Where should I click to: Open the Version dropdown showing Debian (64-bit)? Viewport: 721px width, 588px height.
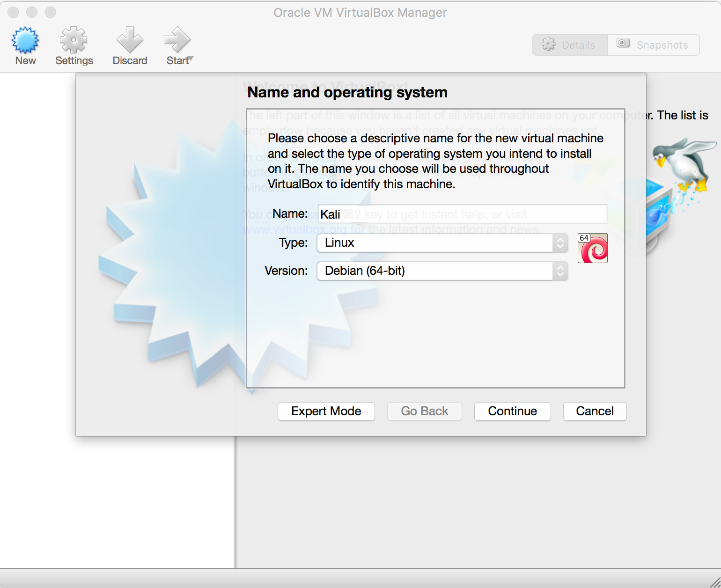pos(442,271)
